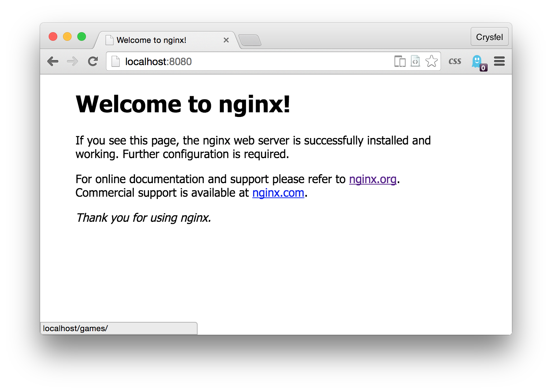Open the Ghostery ghost extension
This screenshot has width=552, height=392.
(x=479, y=63)
